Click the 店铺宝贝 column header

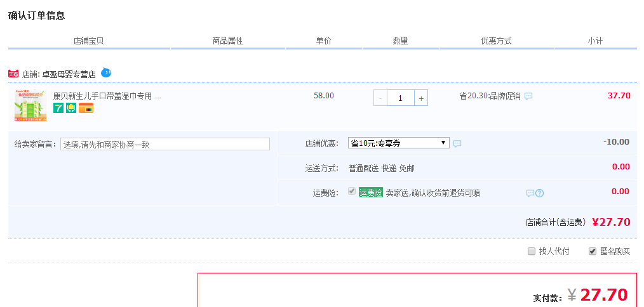point(89,41)
